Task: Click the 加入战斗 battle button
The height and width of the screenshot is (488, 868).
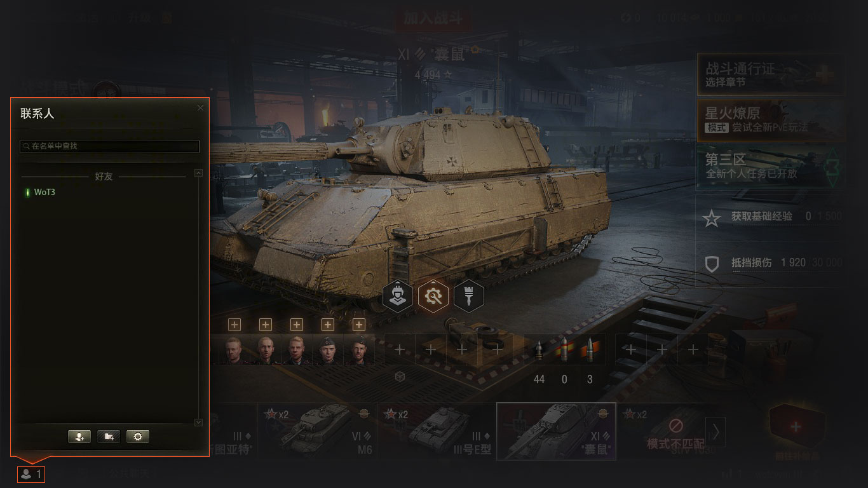Action: 433,18
